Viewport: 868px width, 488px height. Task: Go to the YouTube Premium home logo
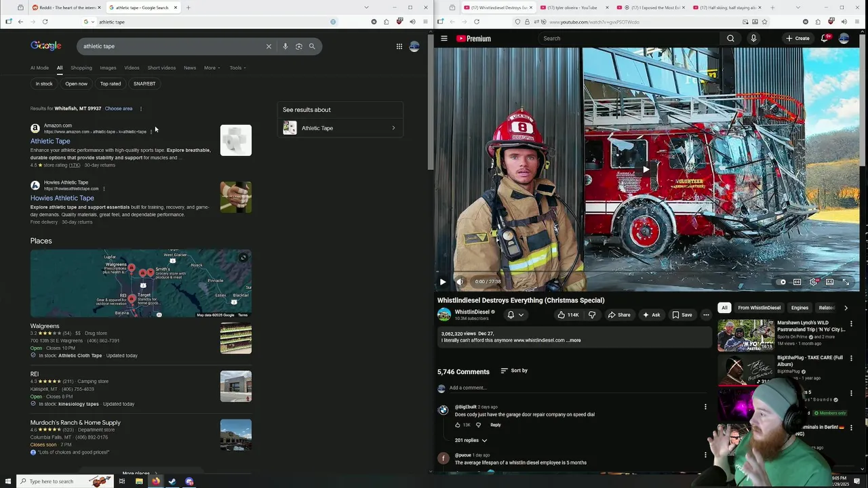pyautogui.click(x=473, y=39)
